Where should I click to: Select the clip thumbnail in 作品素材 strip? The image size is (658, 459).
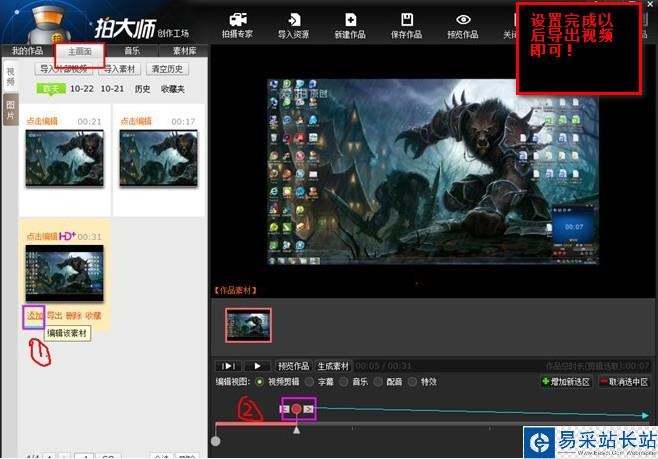pyautogui.click(x=248, y=325)
